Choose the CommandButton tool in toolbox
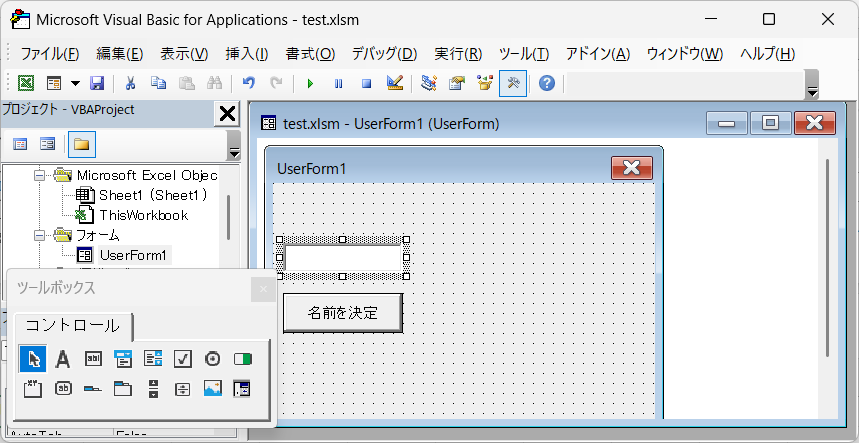The height and width of the screenshot is (443, 859). pyautogui.click(x=63, y=389)
